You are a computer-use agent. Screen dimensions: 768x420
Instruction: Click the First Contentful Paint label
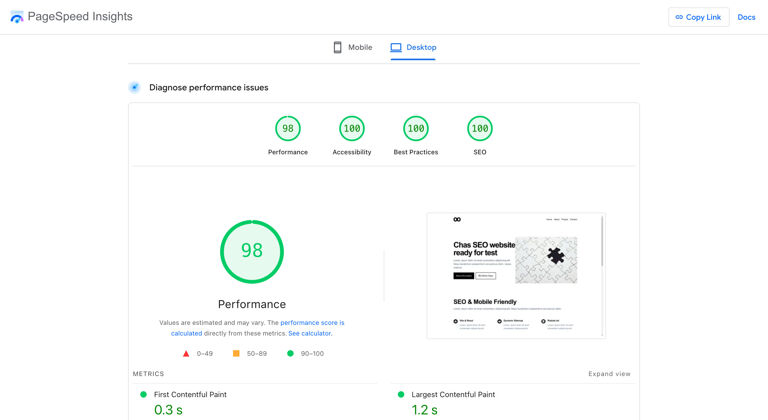(190, 395)
